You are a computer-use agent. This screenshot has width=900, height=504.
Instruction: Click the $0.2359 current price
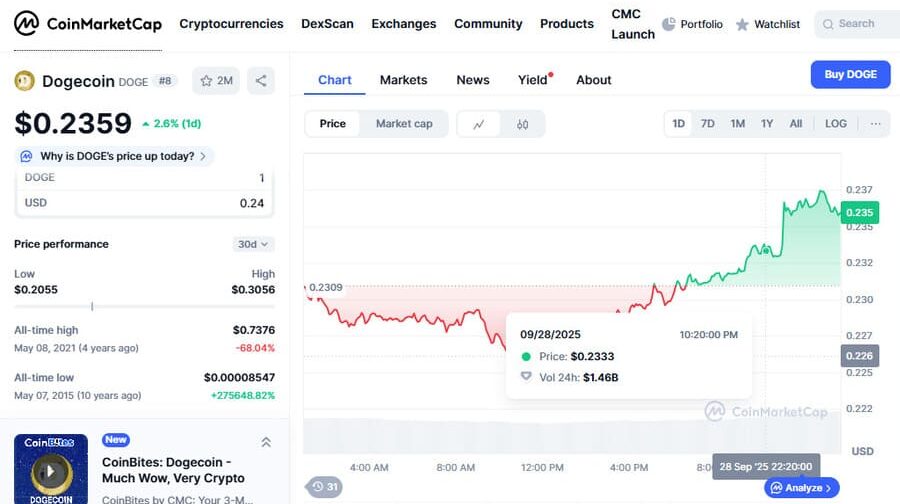click(x=73, y=123)
